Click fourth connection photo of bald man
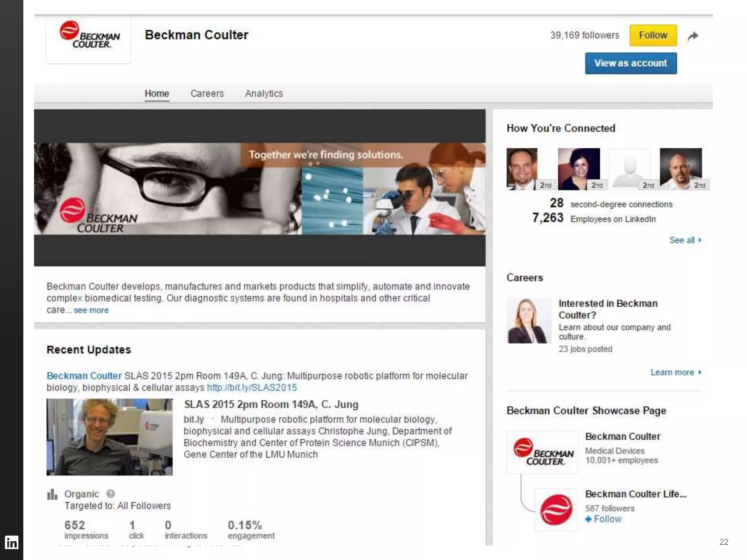The height and width of the screenshot is (560, 747). tap(681, 169)
